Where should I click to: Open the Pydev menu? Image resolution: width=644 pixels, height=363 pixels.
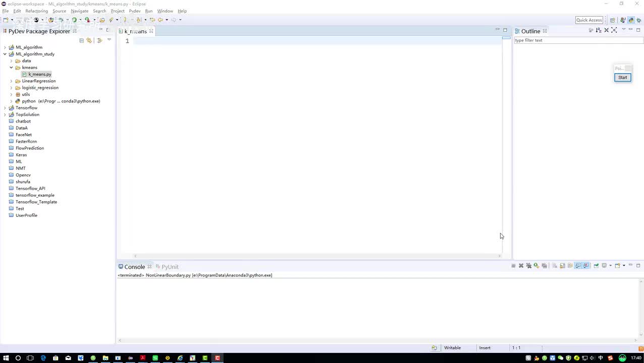pyautogui.click(x=134, y=11)
